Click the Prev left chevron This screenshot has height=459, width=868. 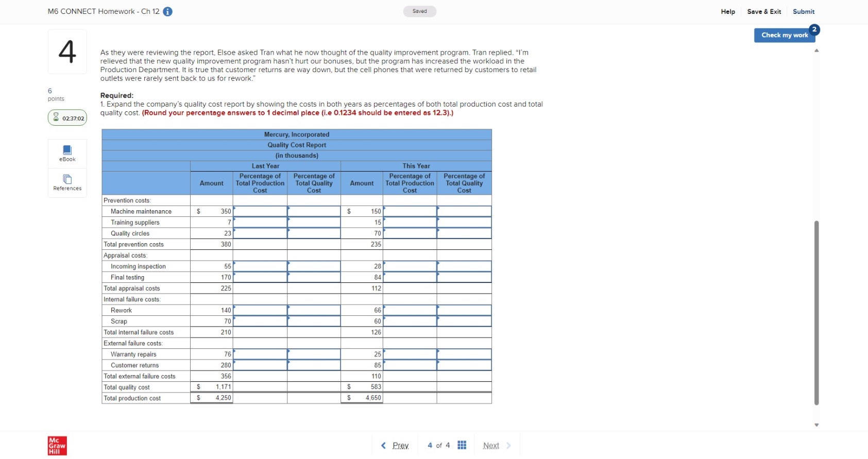pyautogui.click(x=383, y=446)
